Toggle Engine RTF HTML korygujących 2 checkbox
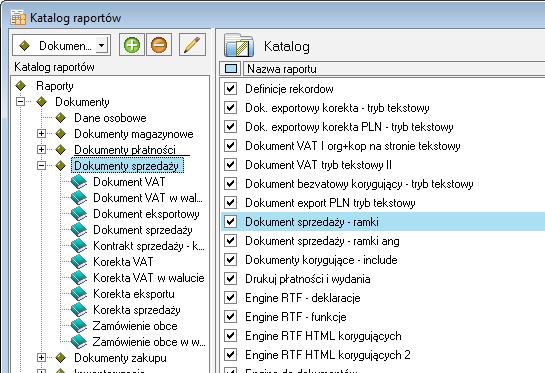545x373 pixels. 230,355
